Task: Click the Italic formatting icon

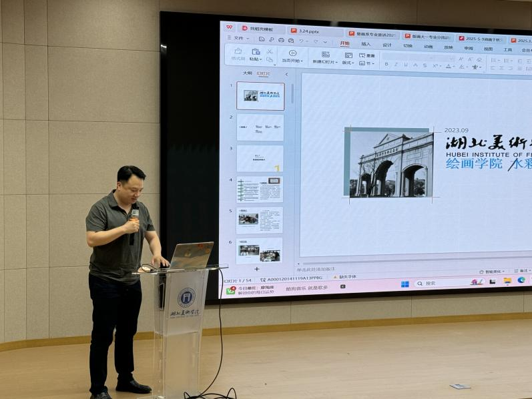Action: coord(396,65)
